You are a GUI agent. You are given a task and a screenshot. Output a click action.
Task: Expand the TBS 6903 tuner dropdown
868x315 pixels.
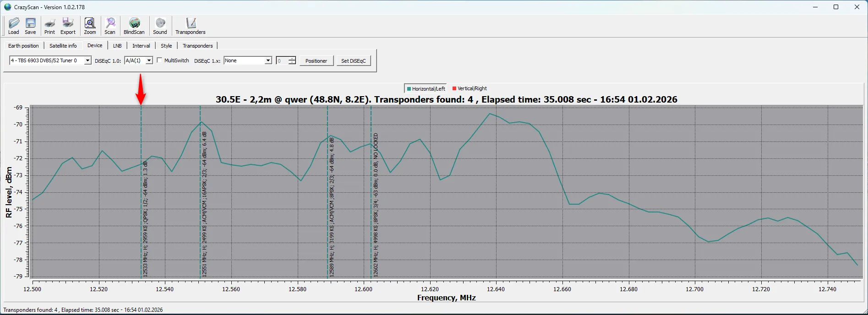[x=87, y=60]
